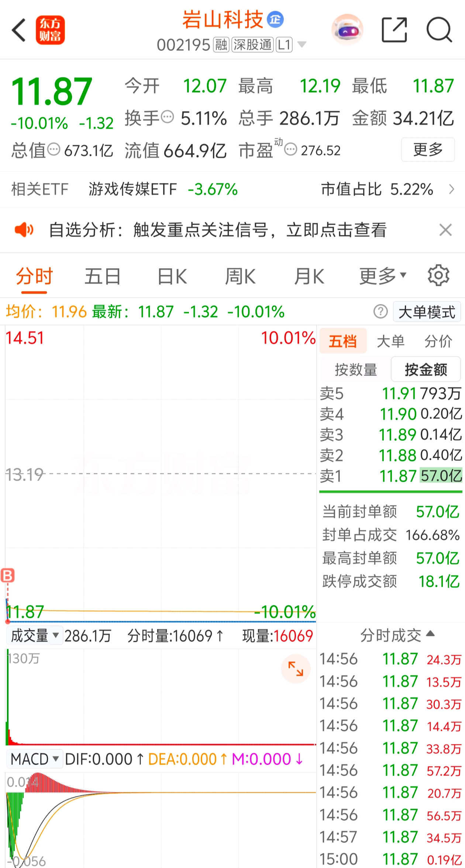
Task: Dismiss the 自选分析 notice
Action: tap(445, 230)
